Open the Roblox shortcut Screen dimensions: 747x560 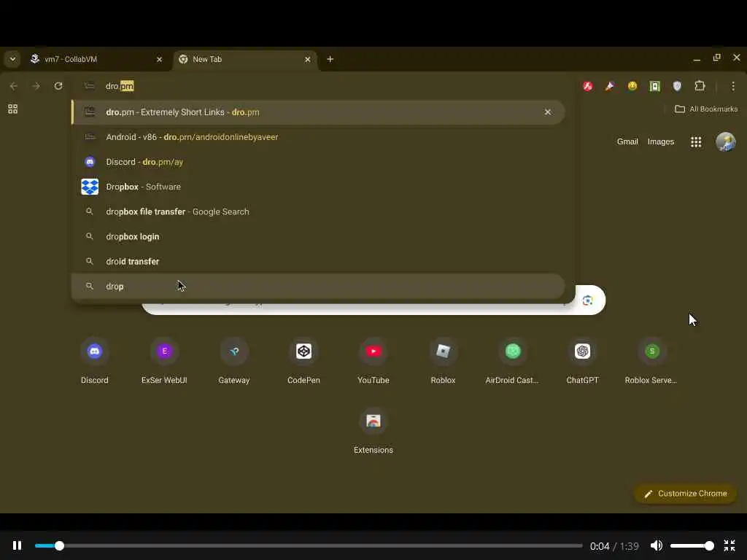pos(443,361)
